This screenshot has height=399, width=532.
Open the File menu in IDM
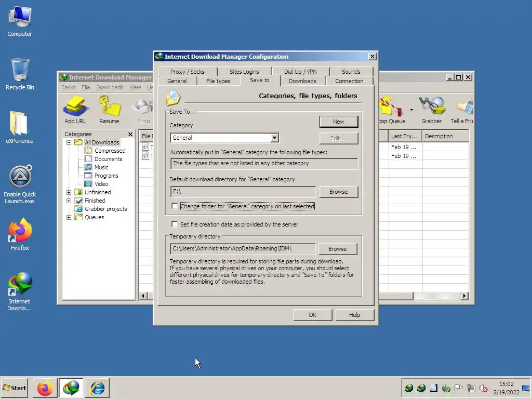86,87
